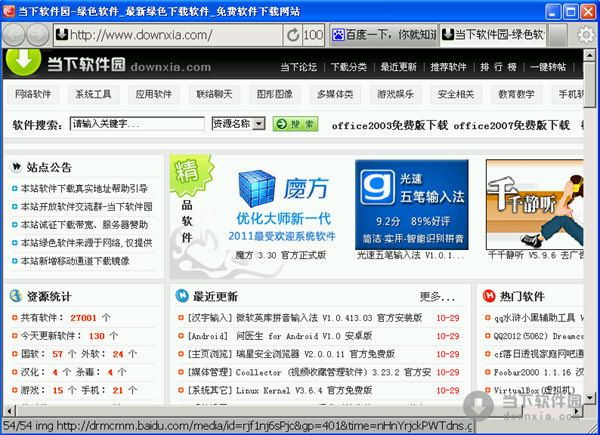Image resolution: width=600 pixels, height=435 pixels.
Task: Click the green 搜索 button
Action: click(x=295, y=124)
